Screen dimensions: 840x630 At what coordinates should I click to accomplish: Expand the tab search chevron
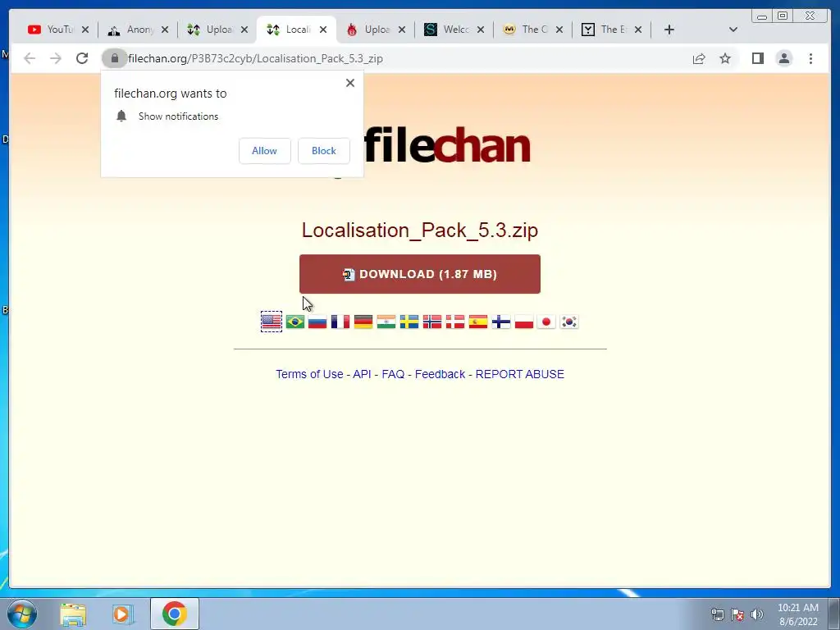733,30
